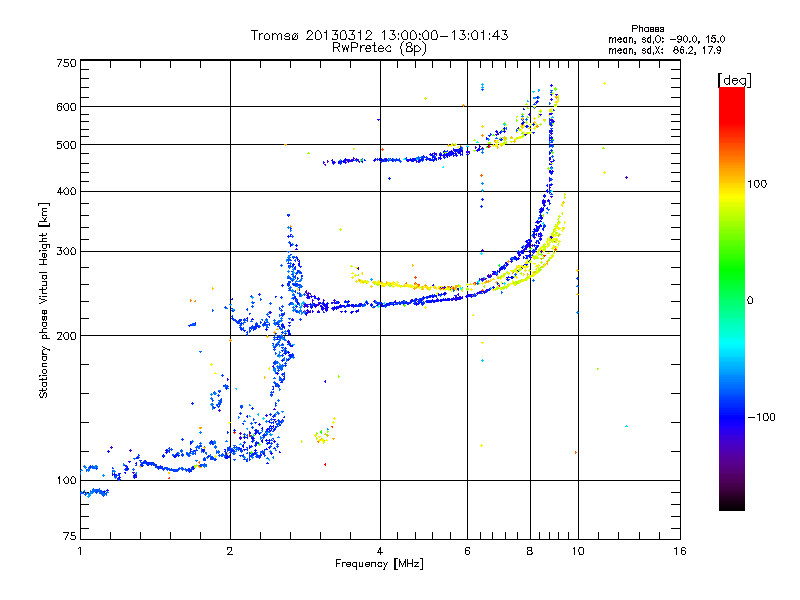800x600 pixels.
Task: Click the x-axis tick label '6'
Action: coord(467,551)
